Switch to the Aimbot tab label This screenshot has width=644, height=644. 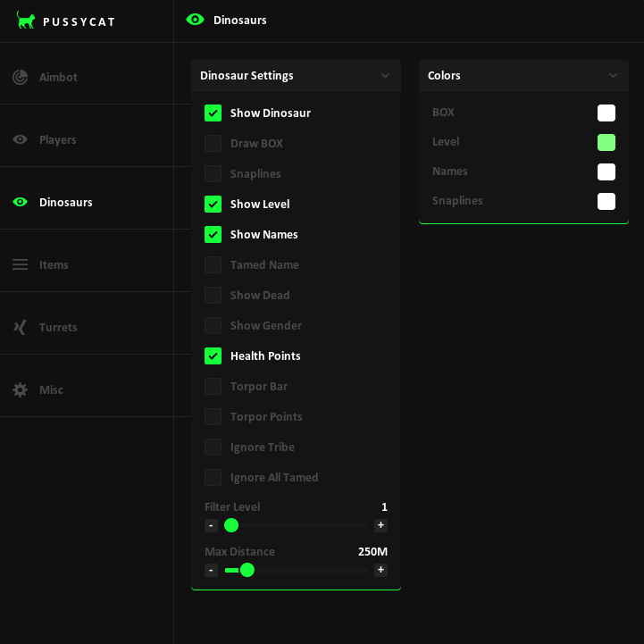pyautogui.click(x=58, y=78)
